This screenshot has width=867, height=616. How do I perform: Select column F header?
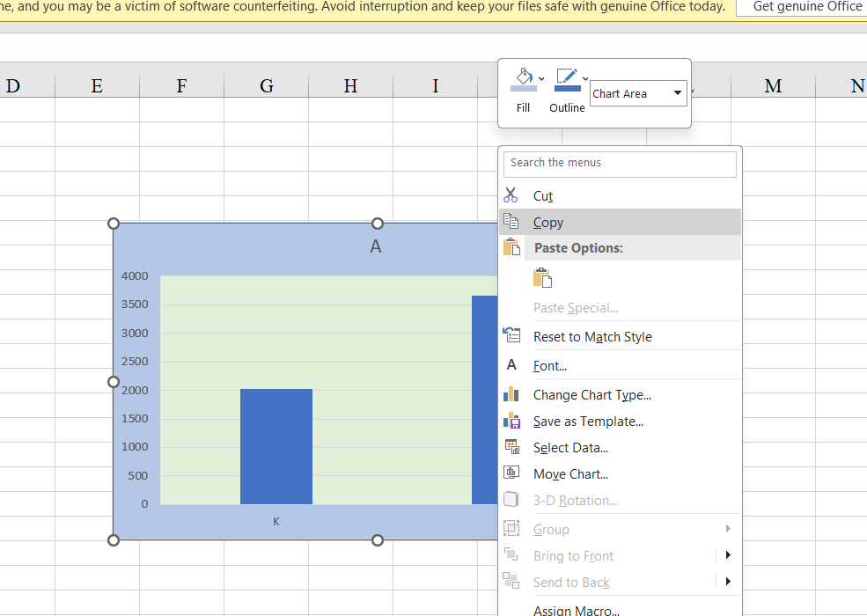pos(181,85)
